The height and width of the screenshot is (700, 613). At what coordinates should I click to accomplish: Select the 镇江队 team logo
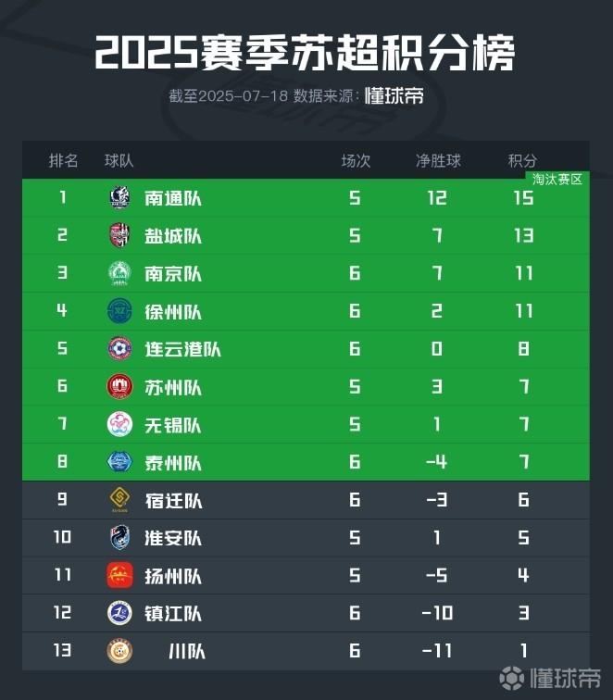[x=119, y=613]
